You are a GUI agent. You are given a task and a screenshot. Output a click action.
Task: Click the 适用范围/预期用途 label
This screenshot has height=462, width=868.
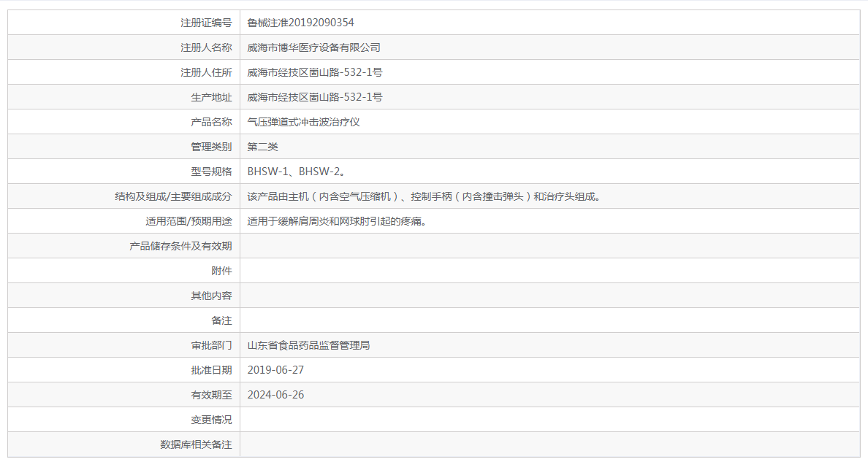click(189, 221)
